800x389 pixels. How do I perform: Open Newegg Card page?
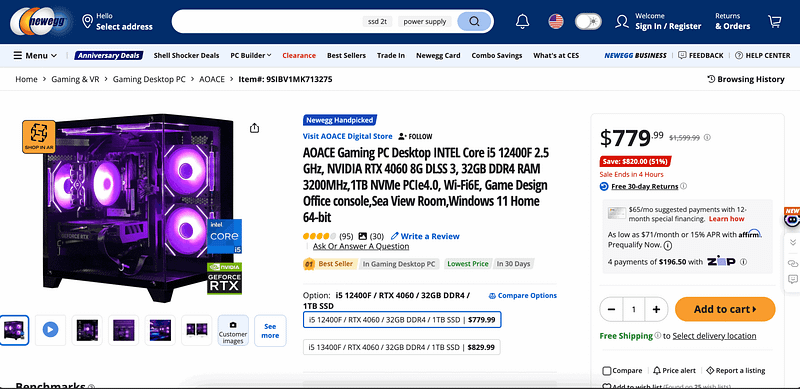coord(438,56)
